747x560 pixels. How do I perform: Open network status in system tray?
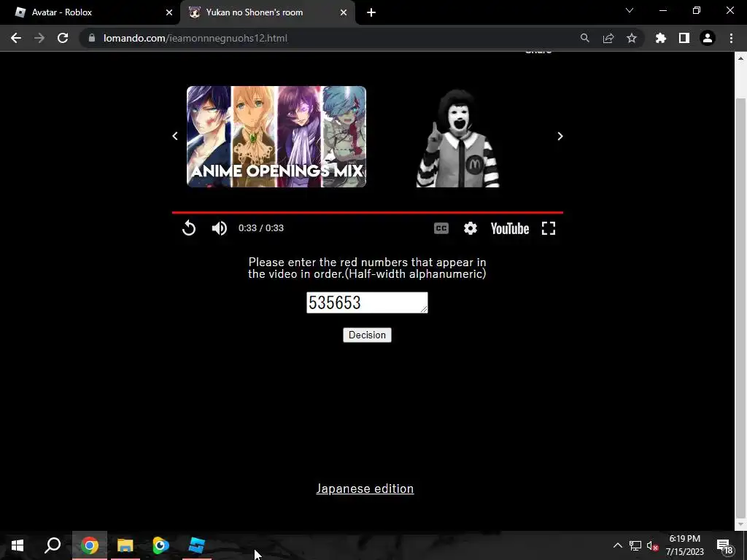(635, 545)
